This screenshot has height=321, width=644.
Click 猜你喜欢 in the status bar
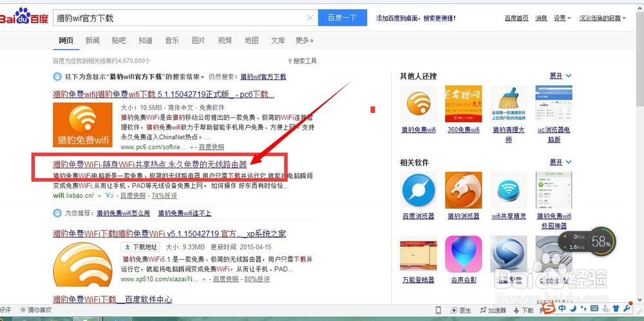tap(36, 310)
